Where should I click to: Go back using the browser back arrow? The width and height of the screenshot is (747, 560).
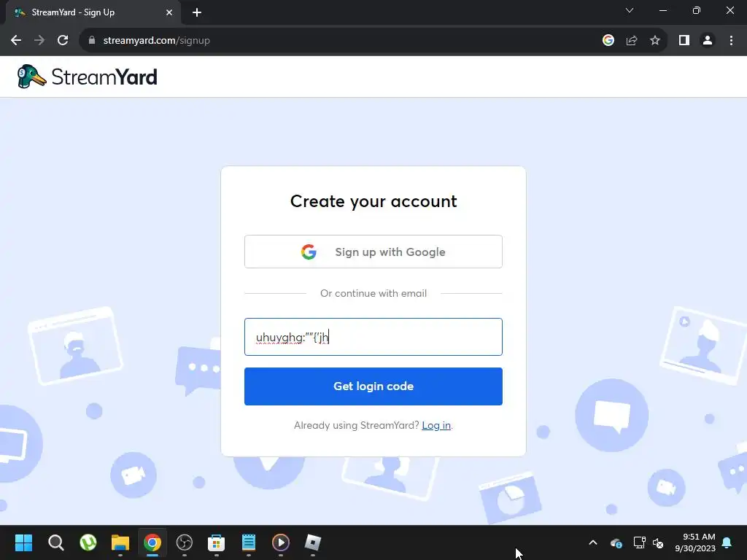(16, 41)
